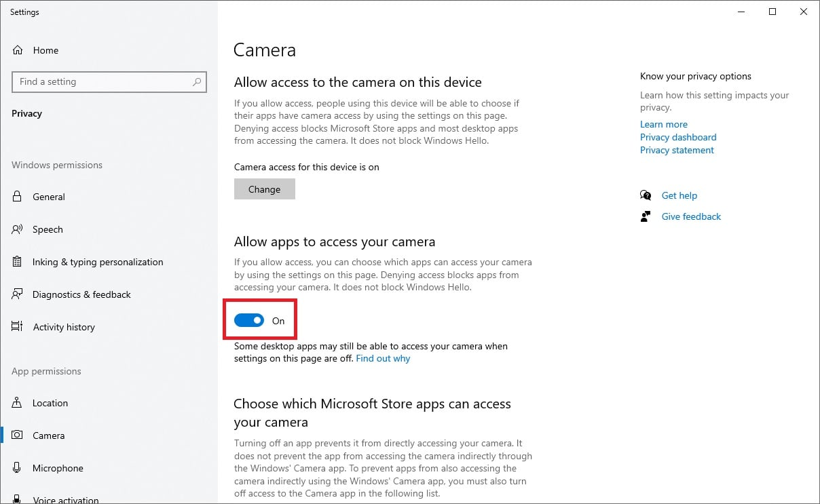Click the Camera icon in sidebar

(18, 435)
